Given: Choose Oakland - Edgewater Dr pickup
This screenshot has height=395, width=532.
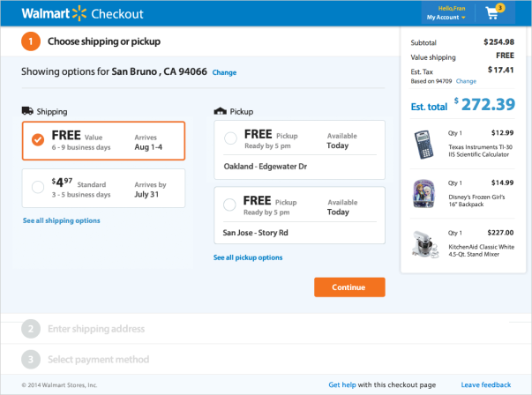Looking at the screenshot, I should [x=230, y=138].
